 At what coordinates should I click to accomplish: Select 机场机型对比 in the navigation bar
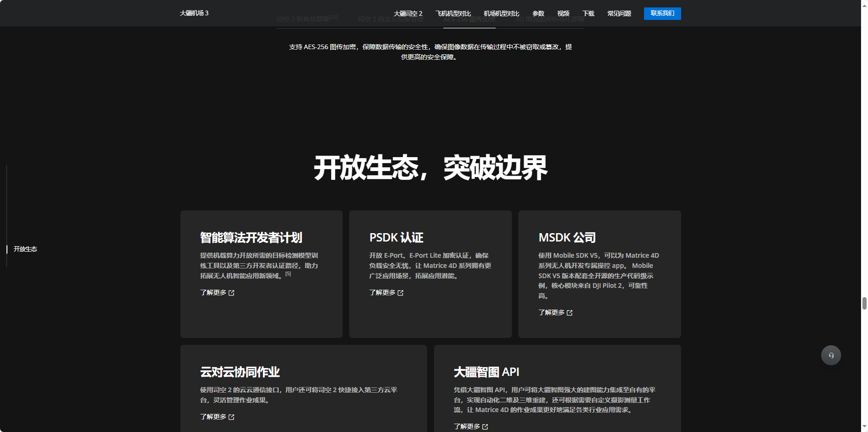point(501,13)
